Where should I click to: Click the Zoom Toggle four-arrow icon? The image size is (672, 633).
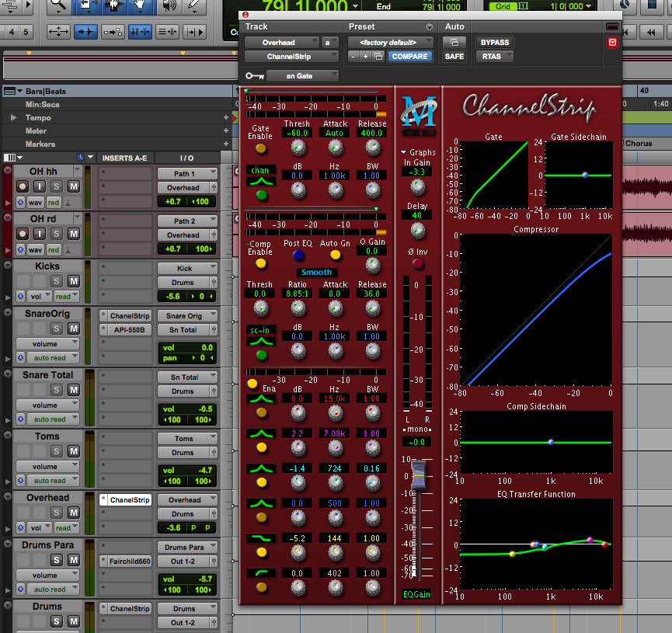pos(59,32)
